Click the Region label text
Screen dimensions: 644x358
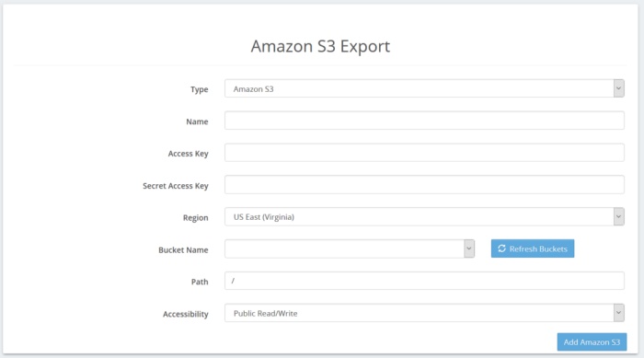click(195, 218)
